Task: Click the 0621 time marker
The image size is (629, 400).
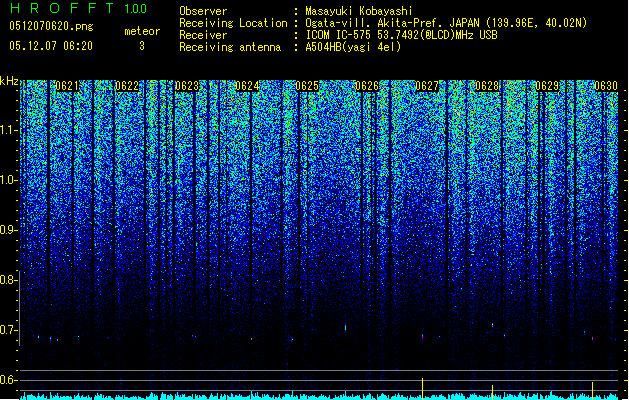Action: tap(67, 86)
